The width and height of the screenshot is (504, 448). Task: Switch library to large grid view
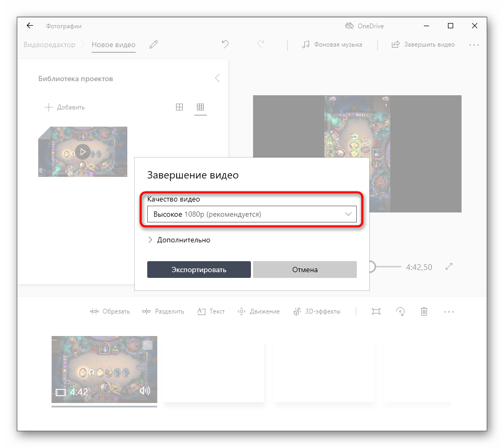(x=179, y=107)
